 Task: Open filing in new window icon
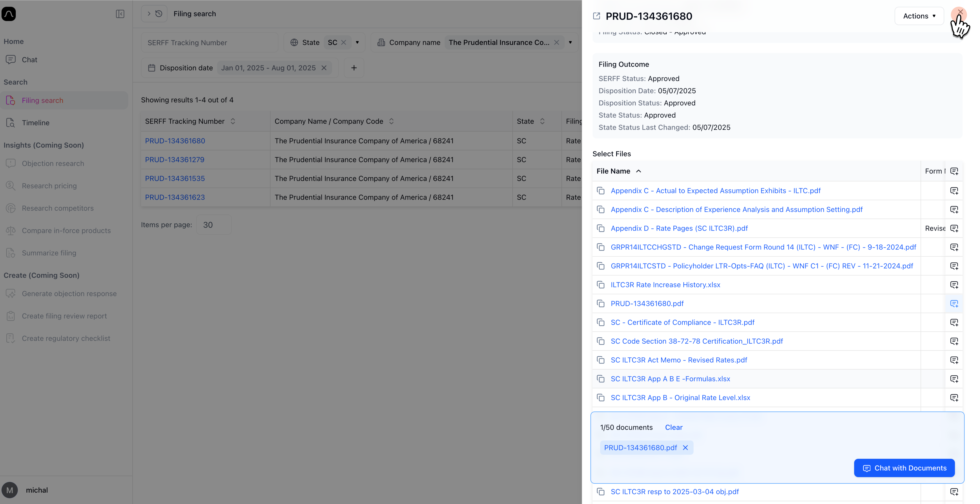[x=597, y=16]
